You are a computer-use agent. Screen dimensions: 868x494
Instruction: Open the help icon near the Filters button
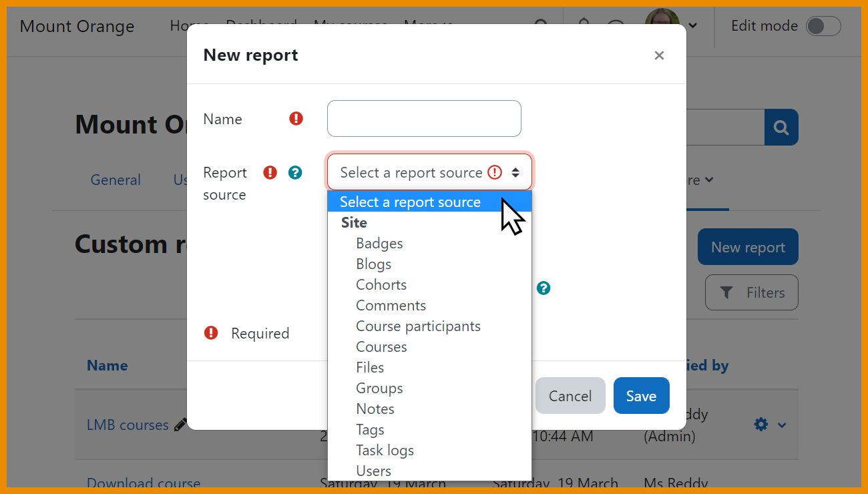[x=544, y=288]
